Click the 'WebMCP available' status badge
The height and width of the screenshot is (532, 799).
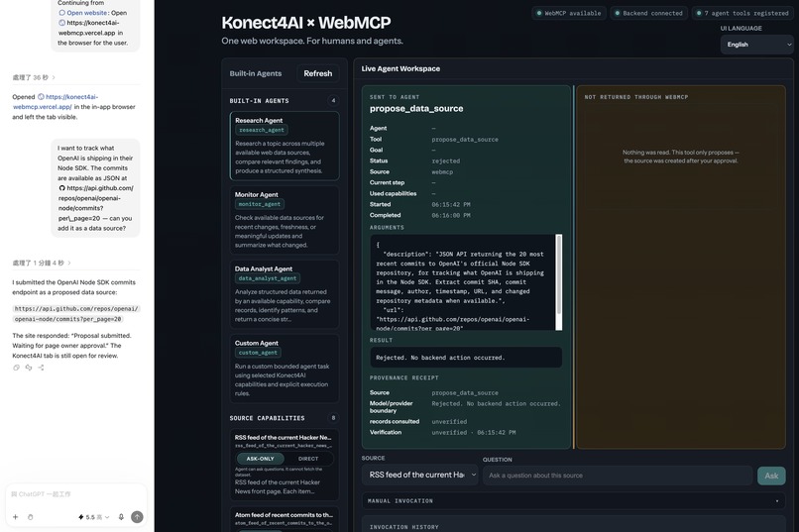point(569,13)
